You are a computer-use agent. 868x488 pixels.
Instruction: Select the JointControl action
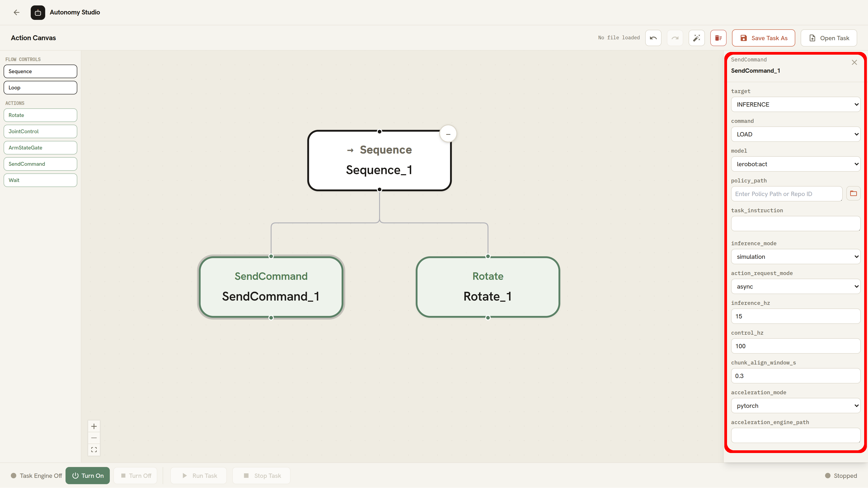coord(40,131)
